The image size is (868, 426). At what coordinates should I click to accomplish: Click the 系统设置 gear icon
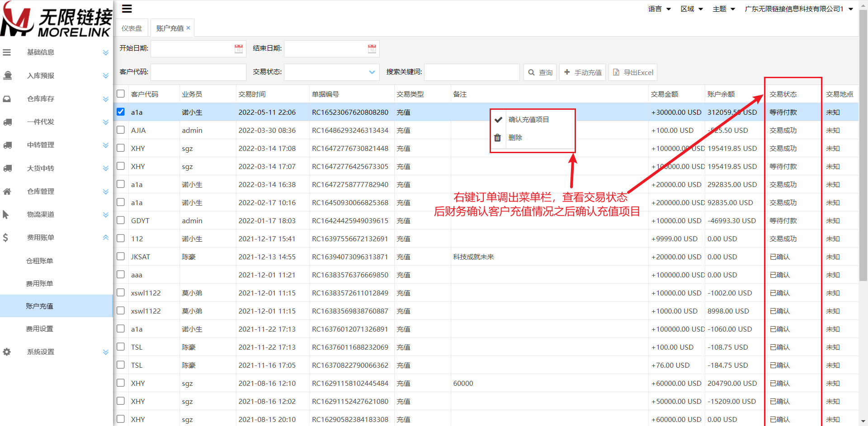coord(7,352)
